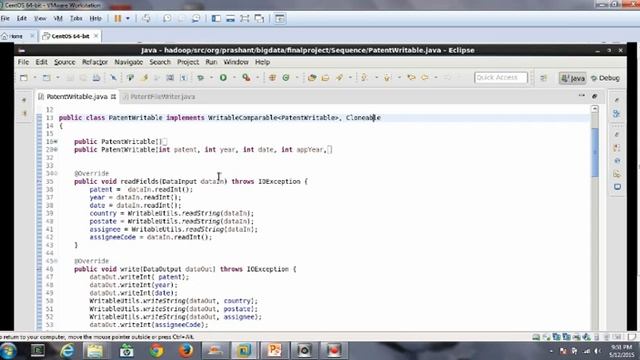Click the Back navigation arrow icon
This screenshot has height=360, width=640.
coord(425,78)
